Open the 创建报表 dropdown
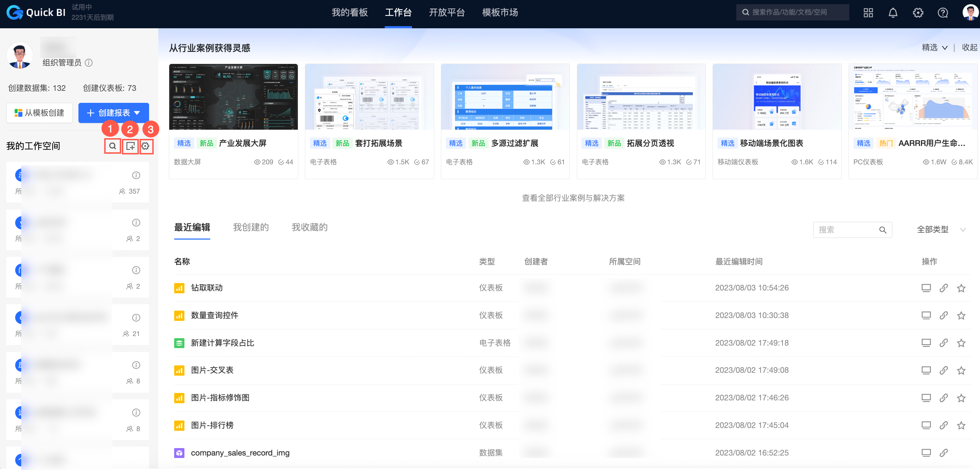980x470 pixels. (113, 113)
